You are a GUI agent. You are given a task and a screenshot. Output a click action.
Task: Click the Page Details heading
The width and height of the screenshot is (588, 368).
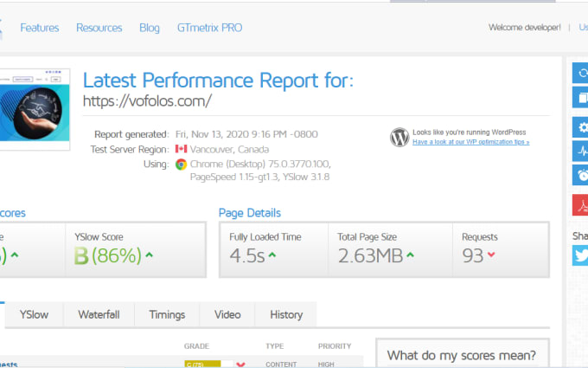pos(250,213)
